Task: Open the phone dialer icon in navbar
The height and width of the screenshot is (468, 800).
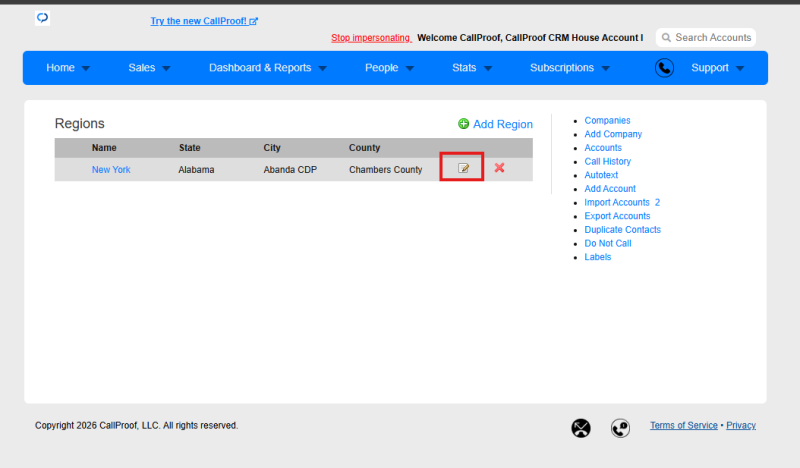Action: coord(664,68)
